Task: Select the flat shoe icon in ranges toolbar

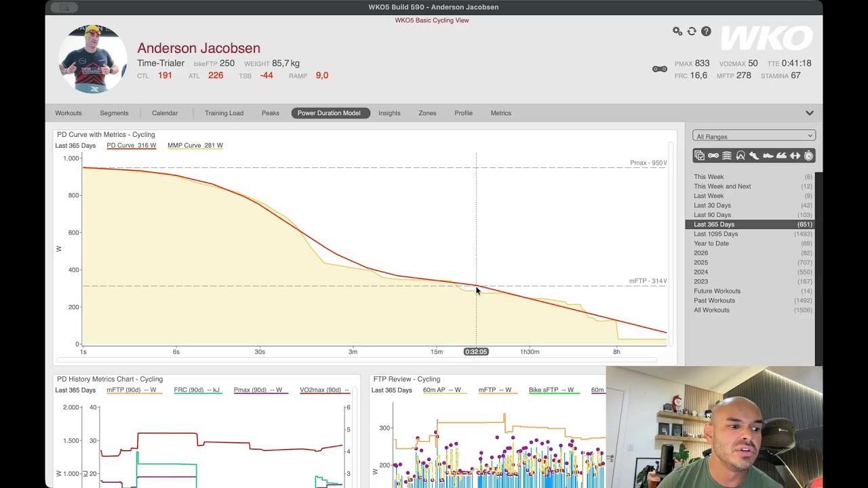Action: click(768, 156)
